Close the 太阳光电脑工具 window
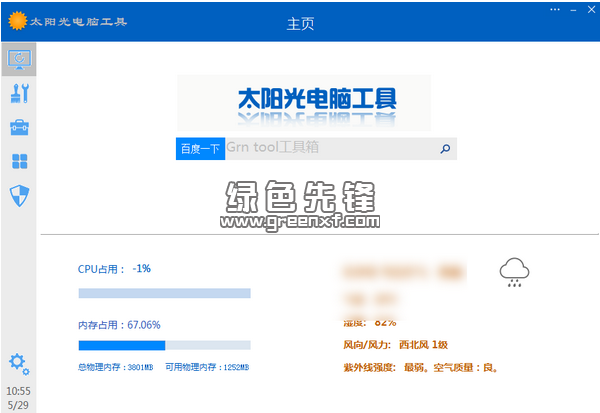The height and width of the screenshot is (413, 600). pyautogui.click(x=592, y=10)
